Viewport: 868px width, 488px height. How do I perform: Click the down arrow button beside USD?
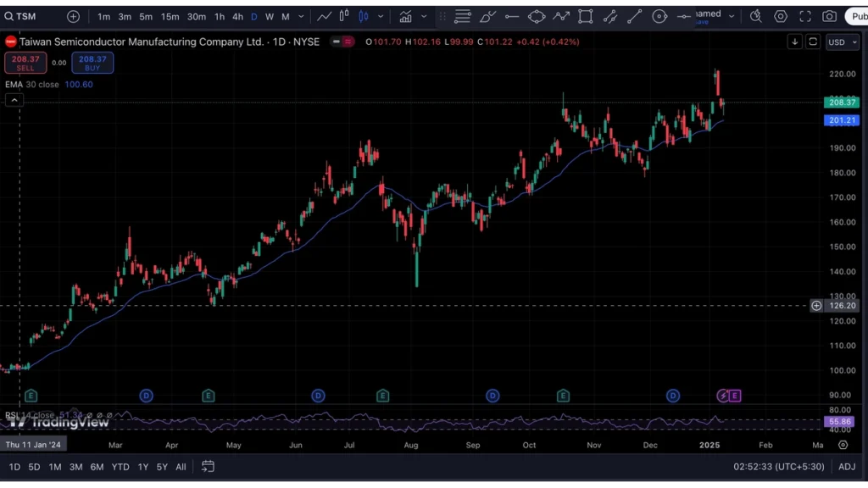pyautogui.click(x=795, y=42)
